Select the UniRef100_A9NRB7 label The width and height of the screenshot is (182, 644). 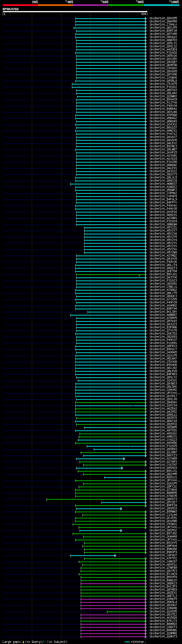[163, 315]
